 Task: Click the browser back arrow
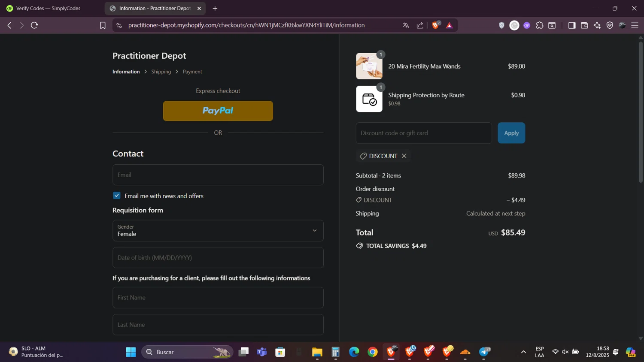[9, 25]
